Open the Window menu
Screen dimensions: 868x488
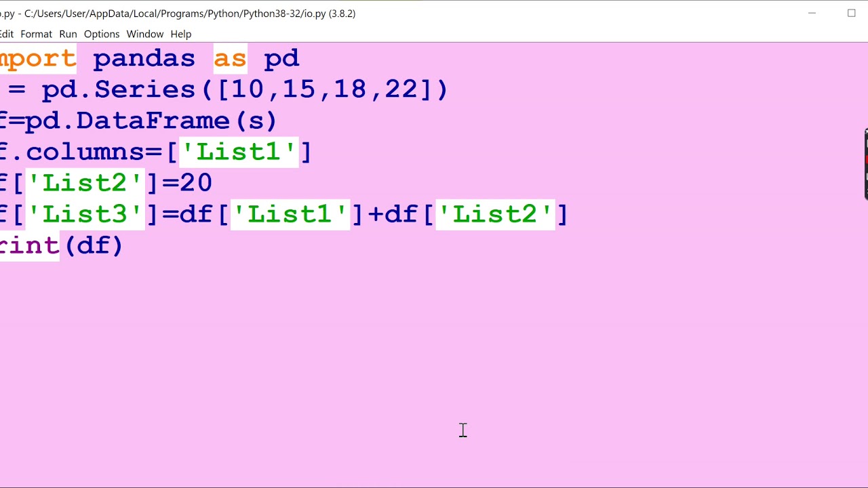[x=145, y=34]
